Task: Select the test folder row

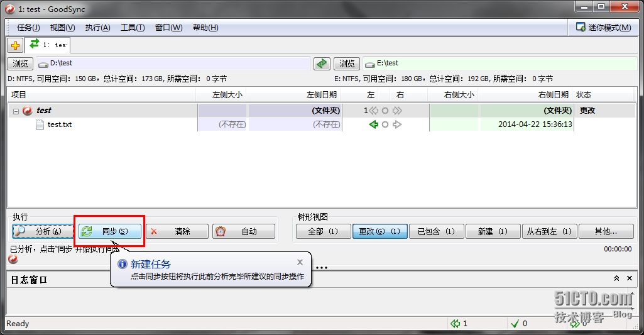Action: pyautogui.click(x=322, y=111)
